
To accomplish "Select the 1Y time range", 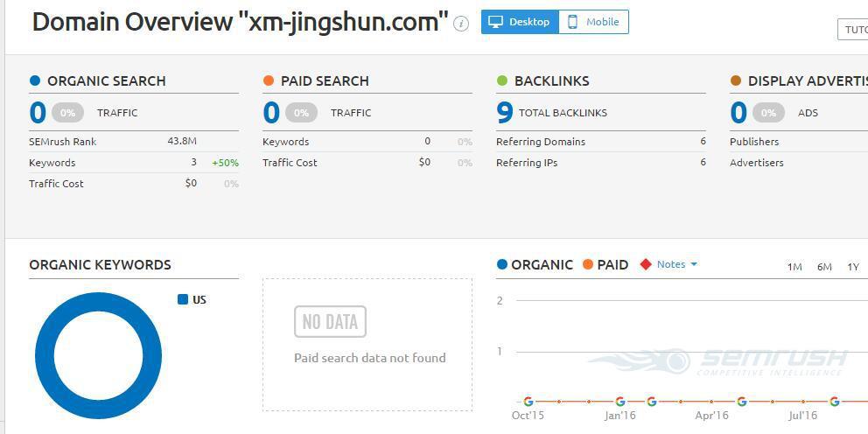I will click(x=853, y=267).
